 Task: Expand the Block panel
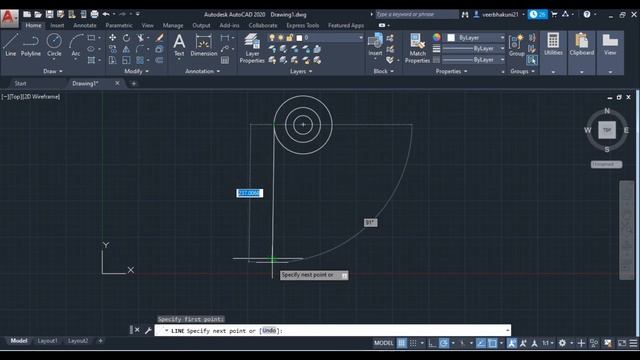pos(384,71)
